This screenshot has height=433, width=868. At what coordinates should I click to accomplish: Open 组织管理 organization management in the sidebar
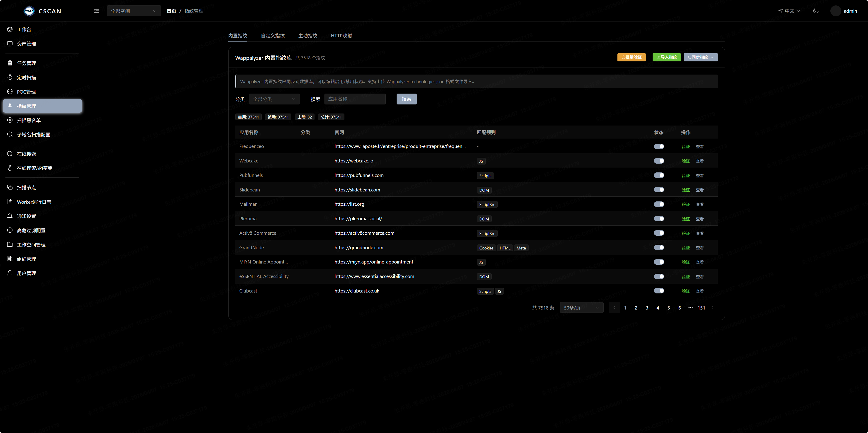tap(42, 259)
